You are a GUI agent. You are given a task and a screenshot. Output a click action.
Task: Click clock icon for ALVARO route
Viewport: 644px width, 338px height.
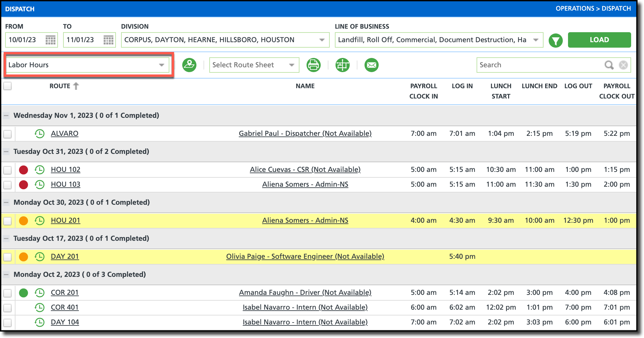pyautogui.click(x=40, y=134)
